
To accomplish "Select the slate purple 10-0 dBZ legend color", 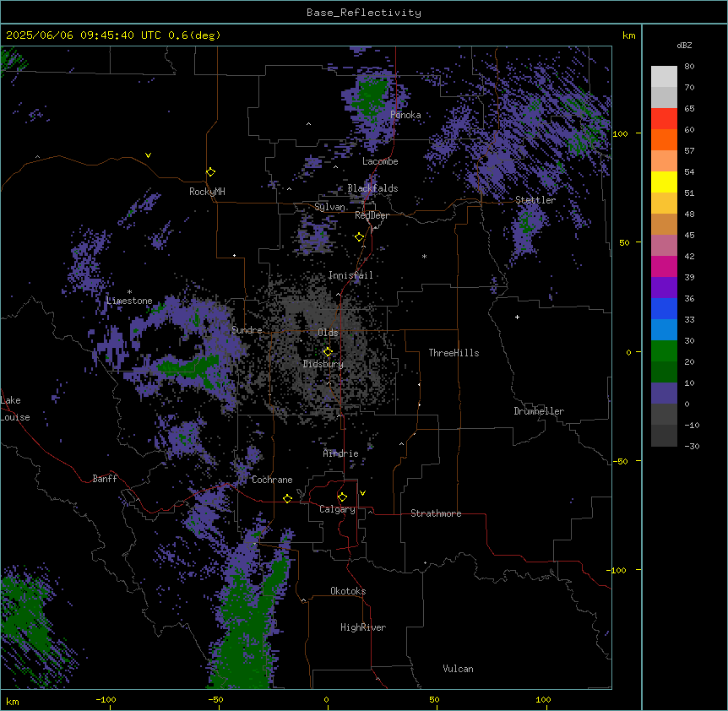I will click(x=664, y=393).
